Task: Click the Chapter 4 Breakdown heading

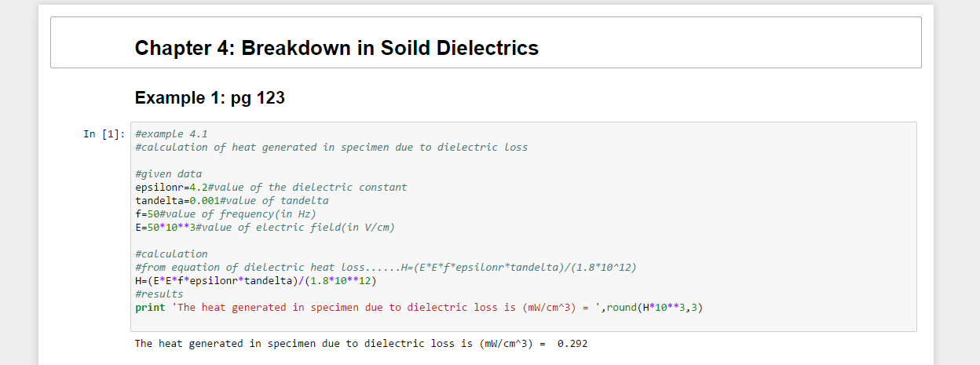Action: (336, 48)
